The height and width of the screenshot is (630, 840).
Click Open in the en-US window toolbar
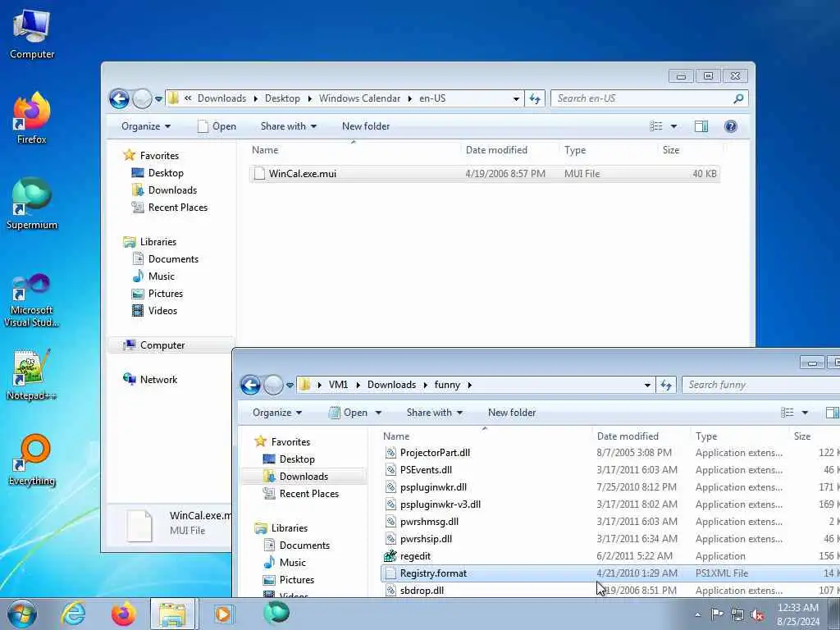pos(217,126)
